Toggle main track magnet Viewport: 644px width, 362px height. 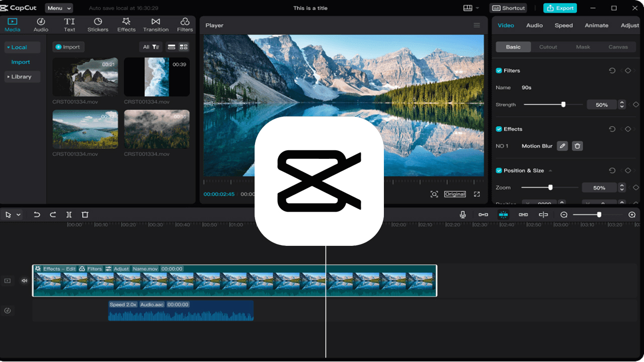483,215
